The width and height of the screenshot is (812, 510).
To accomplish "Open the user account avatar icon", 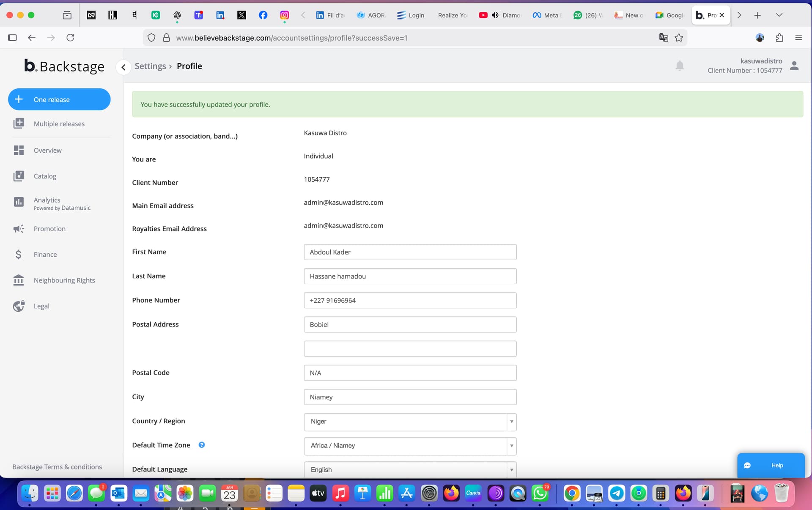I will 794,66.
